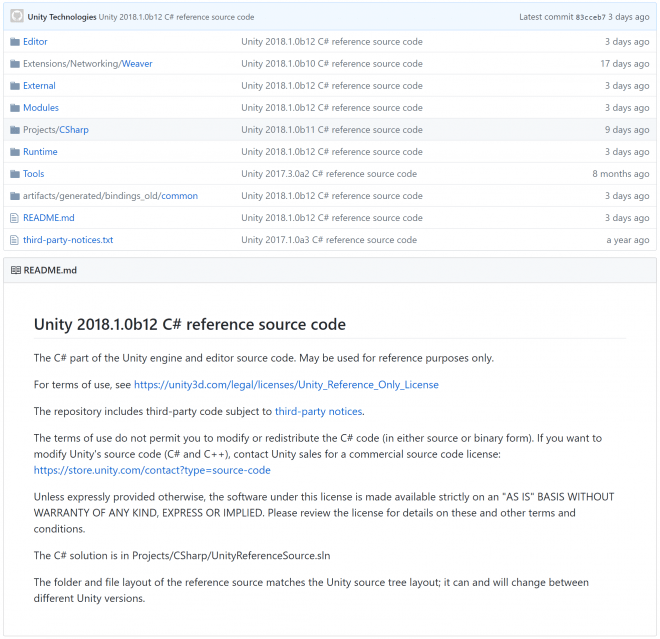Viewport: 660px width, 639px height.
Task: Open the Tools folder
Action: click(34, 174)
